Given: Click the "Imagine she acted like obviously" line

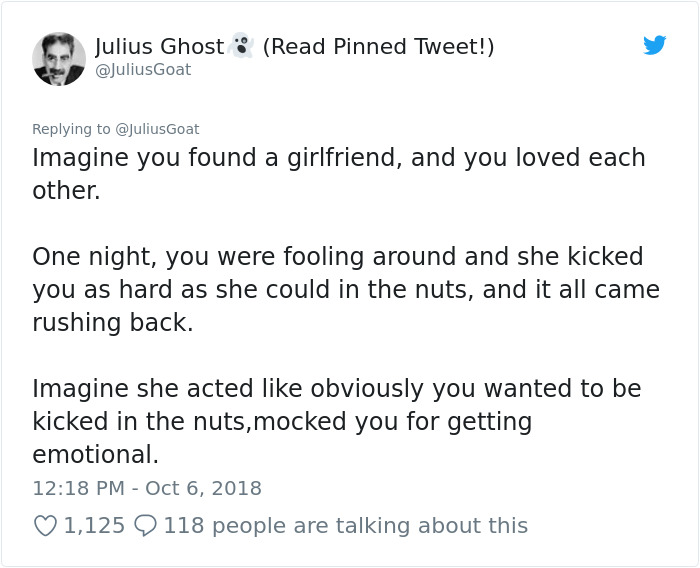Looking at the screenshot, I should coord(336,388).
